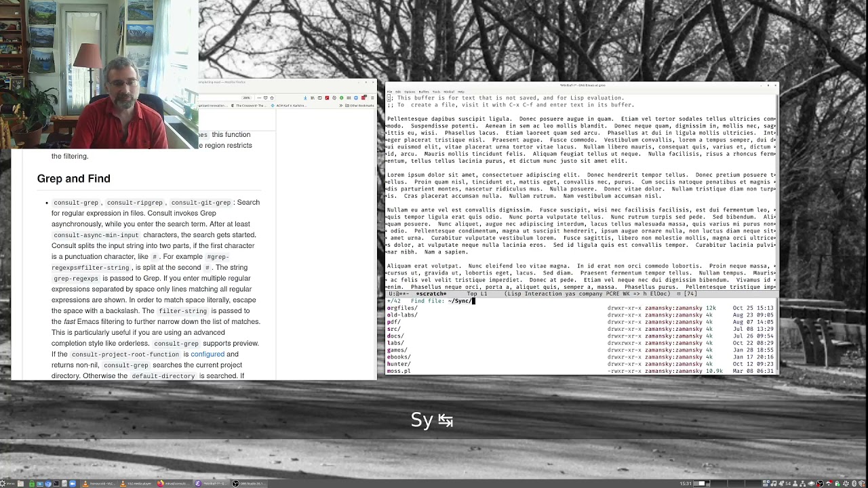Open the Buffers menu in Emacs
The image size is (868, 488).
[x=424, y=91]
